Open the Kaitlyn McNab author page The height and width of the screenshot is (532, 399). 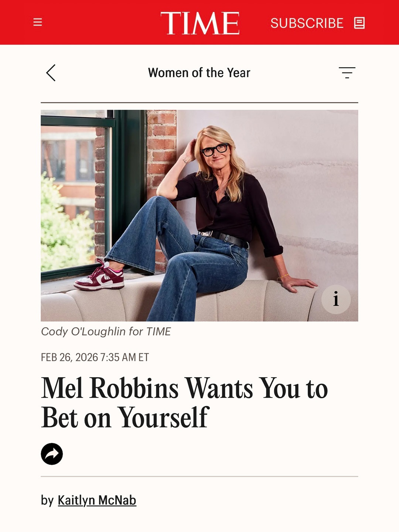pos(97,500)
